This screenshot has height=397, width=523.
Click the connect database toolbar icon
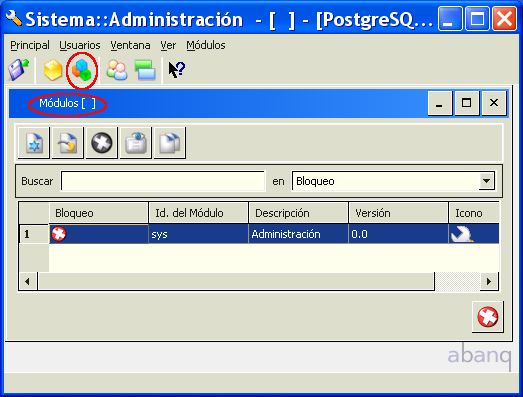coord(18,70)
